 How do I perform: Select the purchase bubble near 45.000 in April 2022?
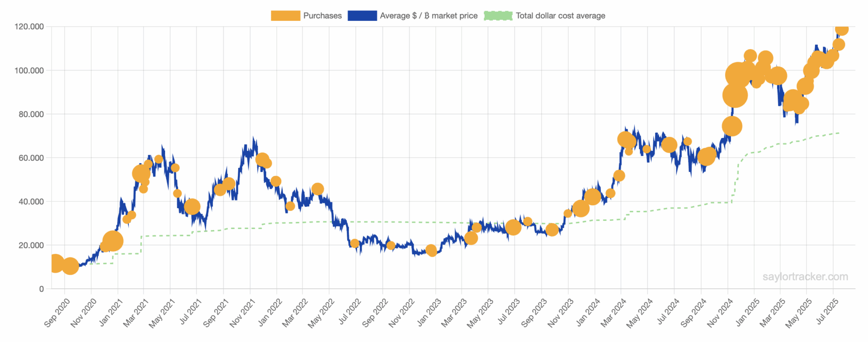pos(318,189)
